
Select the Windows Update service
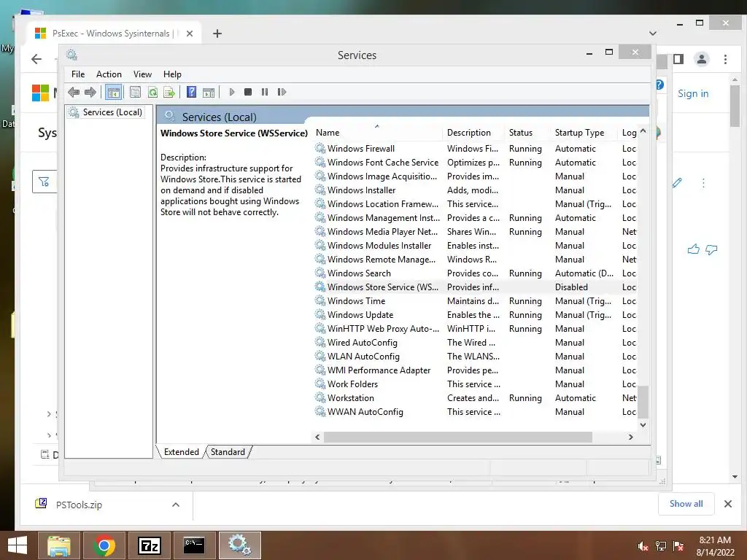point(475,315)
